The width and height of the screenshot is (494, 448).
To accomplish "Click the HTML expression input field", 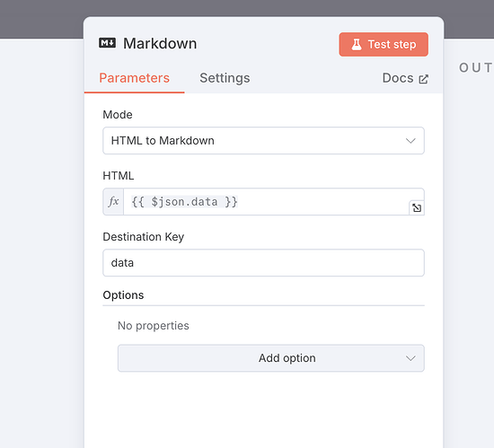I will click(266, 201).
